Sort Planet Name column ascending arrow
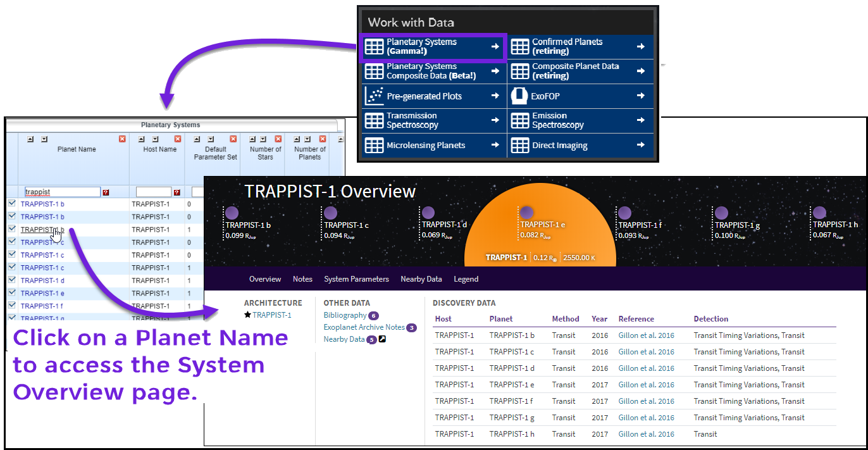This screenshot has width=868, height=450. [x=31, y=139]
